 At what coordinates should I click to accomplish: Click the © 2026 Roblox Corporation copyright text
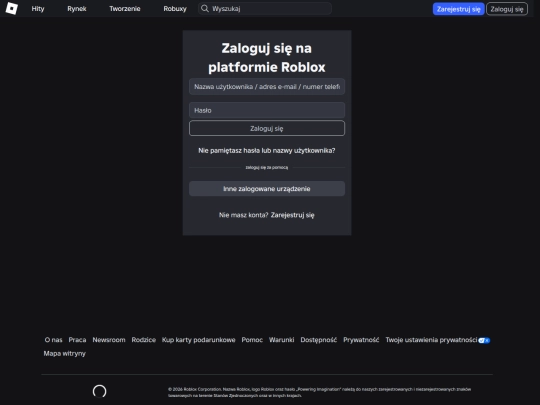pyautogui.click(x=320, y=392)
